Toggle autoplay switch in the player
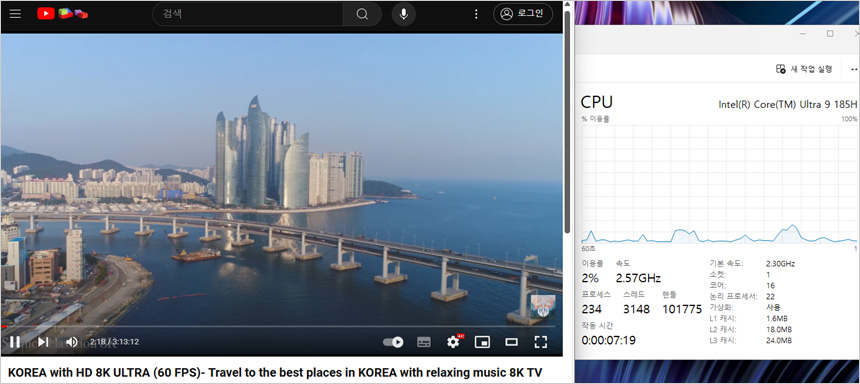The width and height of the screenshot is (860, 384). 393,342
